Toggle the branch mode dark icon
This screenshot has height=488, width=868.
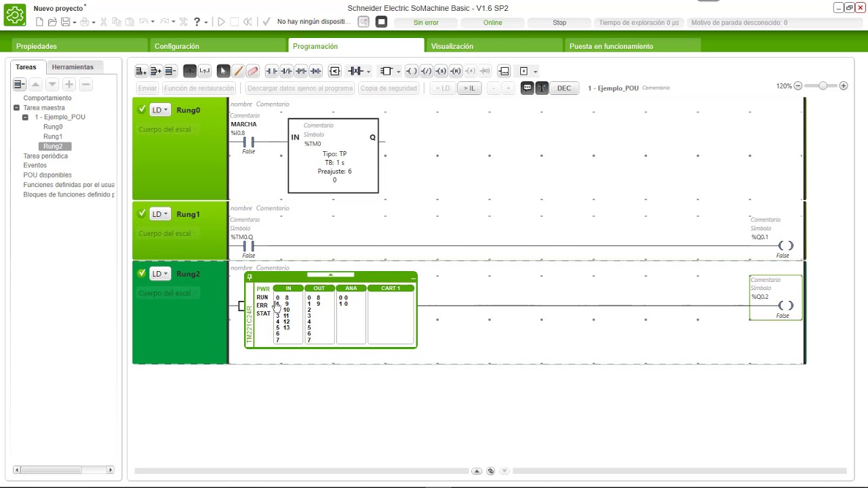point(190,71)
